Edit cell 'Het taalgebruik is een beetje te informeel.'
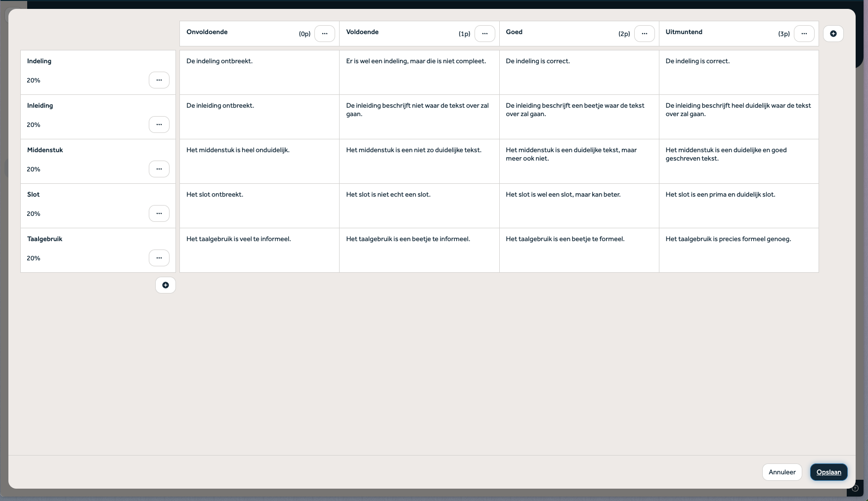 click(x=419, y=250)
